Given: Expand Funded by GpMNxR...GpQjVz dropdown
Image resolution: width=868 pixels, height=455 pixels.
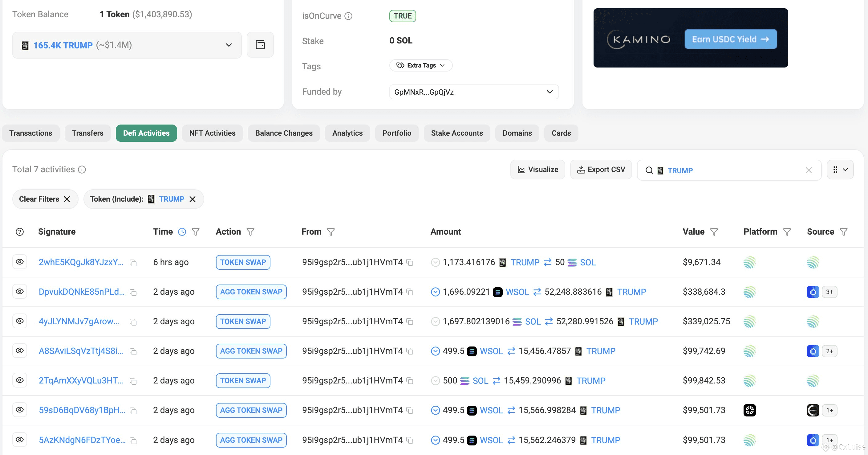Looking at the screenshot, I should (x=549, y=92).
